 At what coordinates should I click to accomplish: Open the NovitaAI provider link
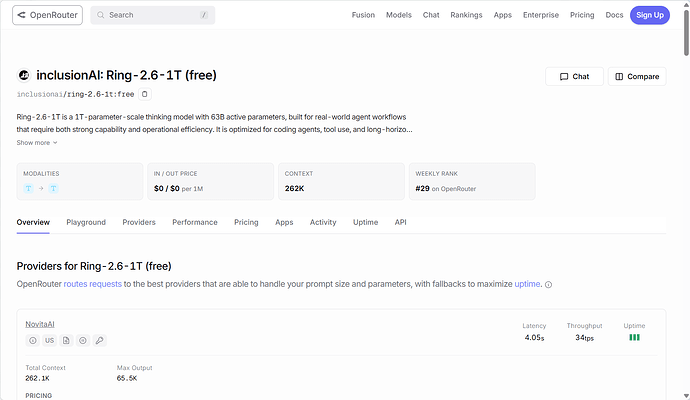pyautogui.click(x=40, y=324)
